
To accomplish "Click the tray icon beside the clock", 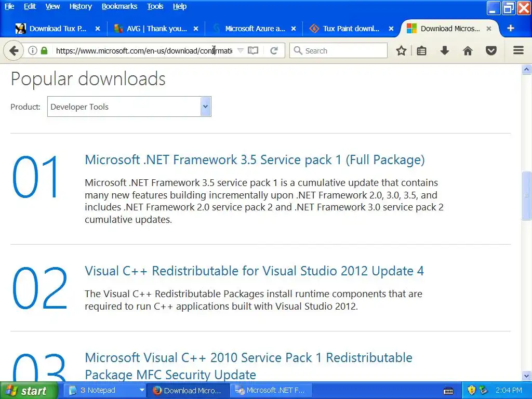I will click(x=483, y=391).
